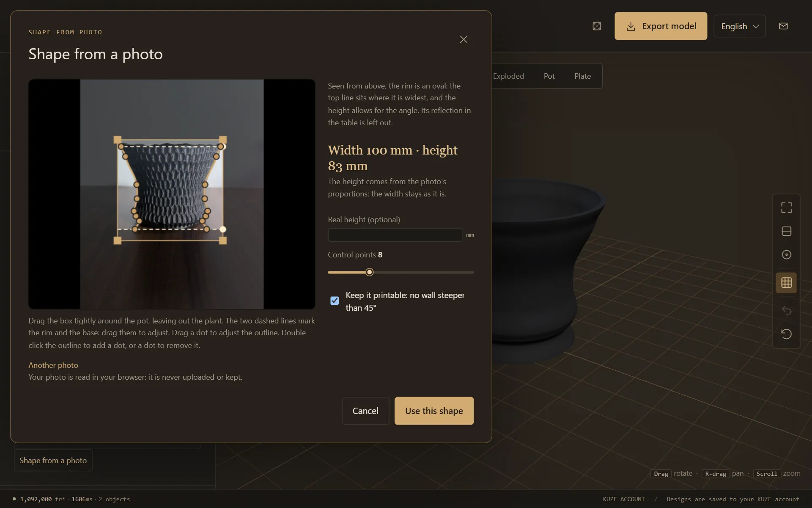This screenshot has height=508, width=812.
Task: Close the Shape from a photo dialog
Action: point(464,39)
